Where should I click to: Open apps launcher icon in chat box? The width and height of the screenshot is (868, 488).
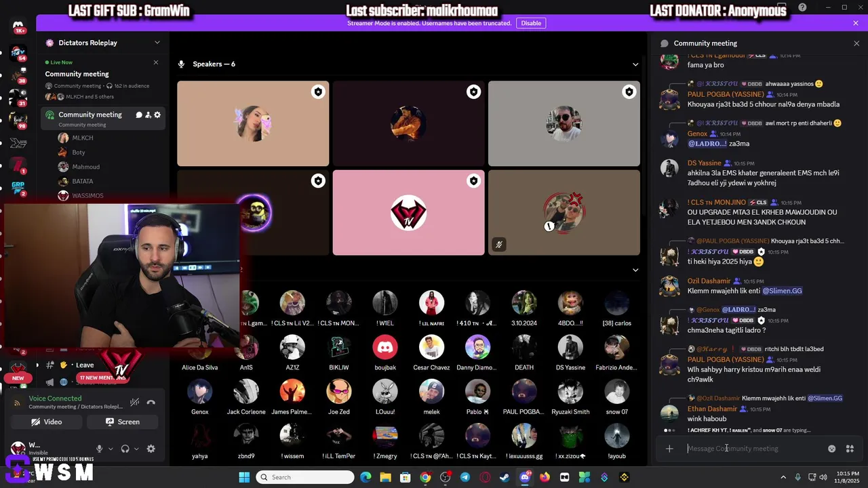point(850,449)
